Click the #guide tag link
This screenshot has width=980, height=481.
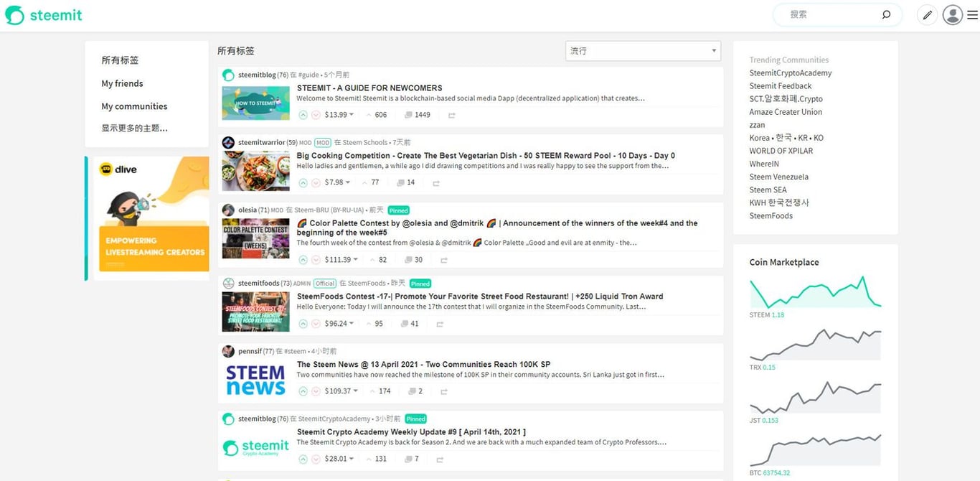coord(309,75)
